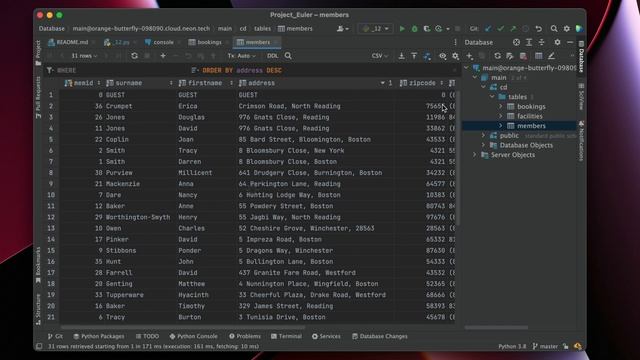Open the _12 run configuration dropdown

point(376,29)
